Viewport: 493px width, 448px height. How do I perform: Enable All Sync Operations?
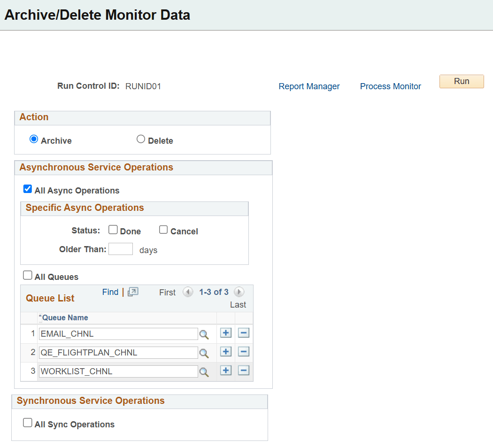tap(27, 422)
